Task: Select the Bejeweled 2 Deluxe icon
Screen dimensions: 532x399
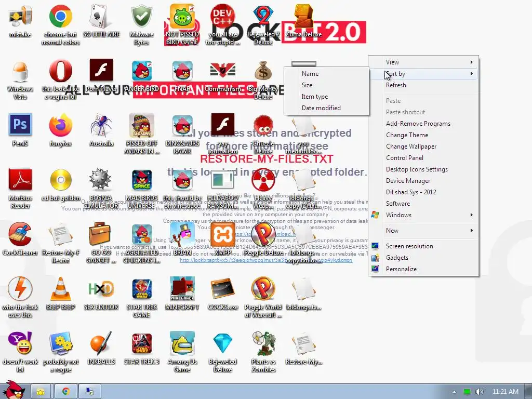Action: 263,24
